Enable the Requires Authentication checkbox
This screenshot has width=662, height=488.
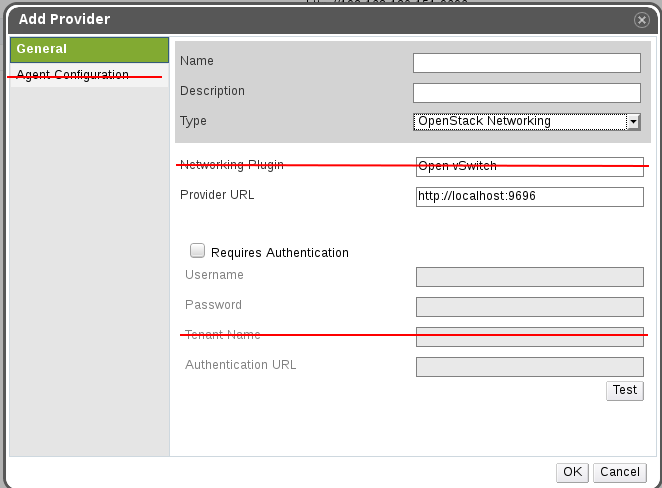pos(198,252)
